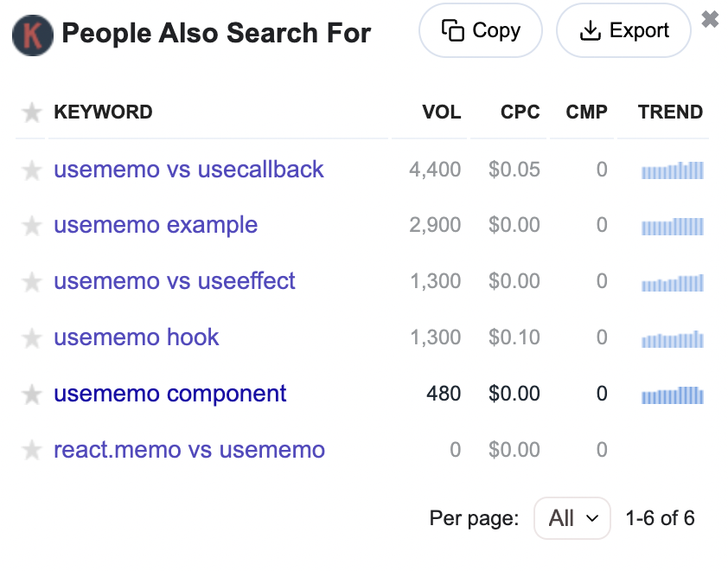Sort table by the TREND column
Viewport: 728px width, 571px height.
(x=670, y=112)
